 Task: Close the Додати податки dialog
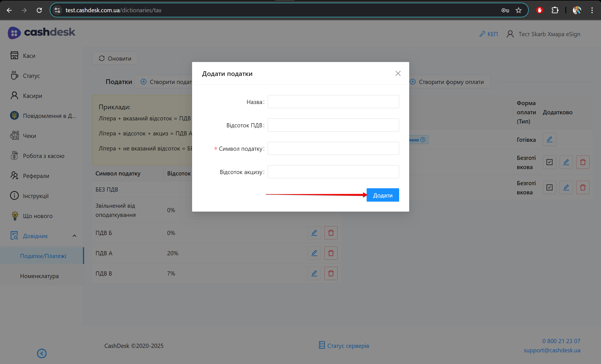[398, 73]
